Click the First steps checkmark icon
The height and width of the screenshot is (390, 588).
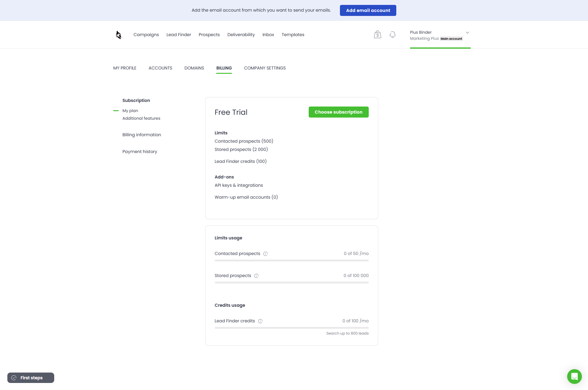pos(14,378)
